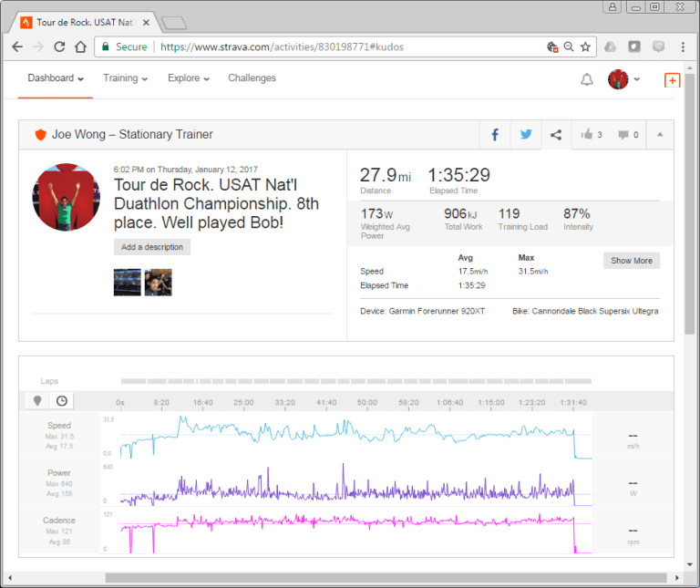Click the browser forward arrow
The width and height of the screenshot is (700, 588).
tap(38, 46)
